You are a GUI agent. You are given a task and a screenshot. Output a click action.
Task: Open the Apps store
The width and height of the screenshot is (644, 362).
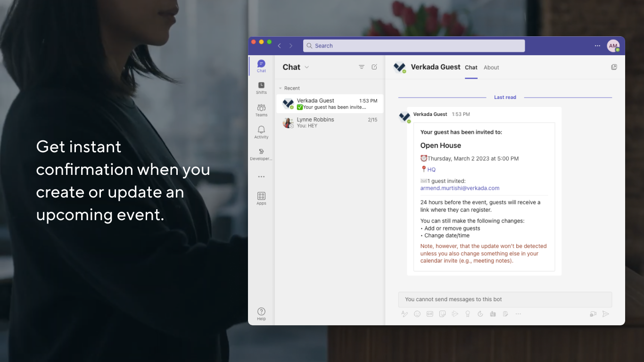tap(261, 198)
